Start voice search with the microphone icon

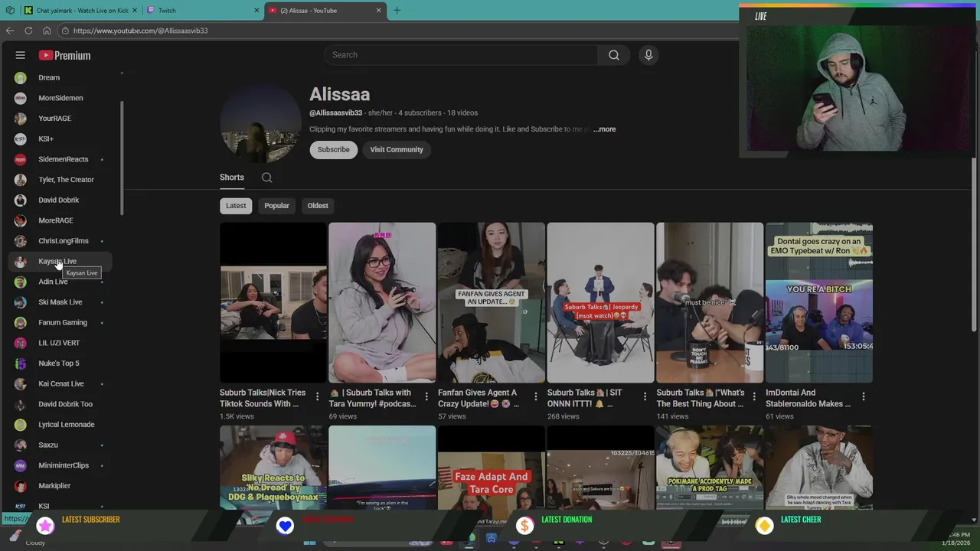648,55
